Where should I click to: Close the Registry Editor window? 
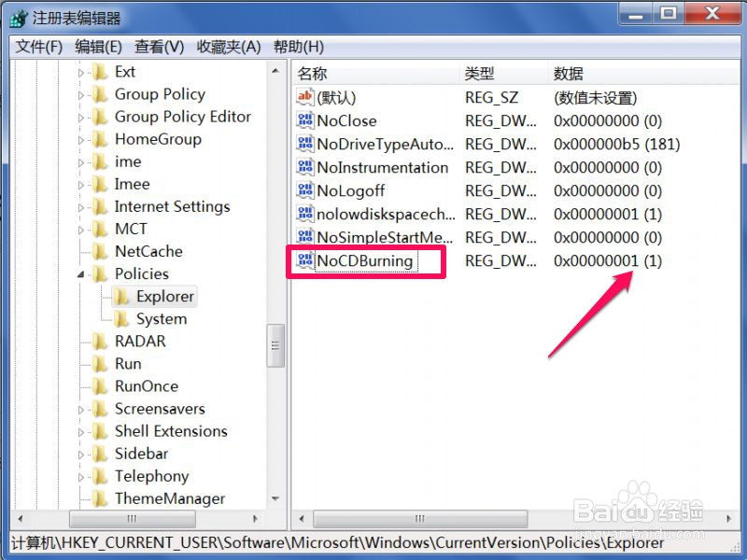coord(712,14)
